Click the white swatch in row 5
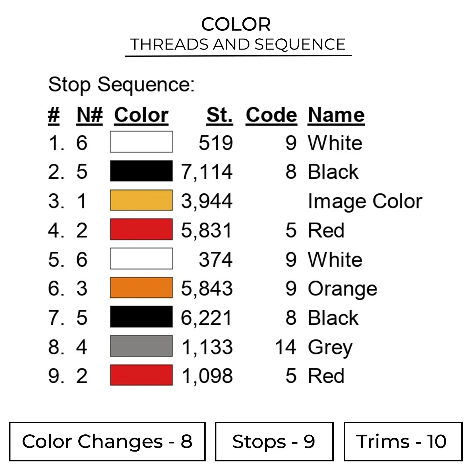 coord(141,259)
